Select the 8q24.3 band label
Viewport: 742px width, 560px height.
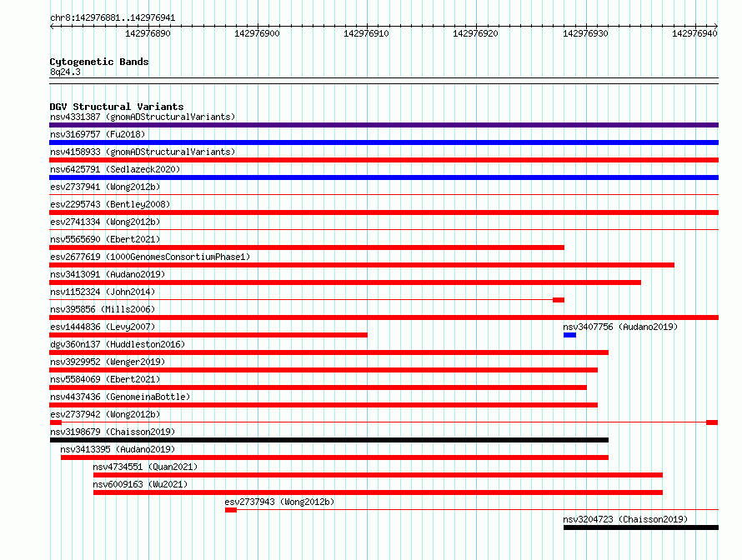click(x=65, y=72)
